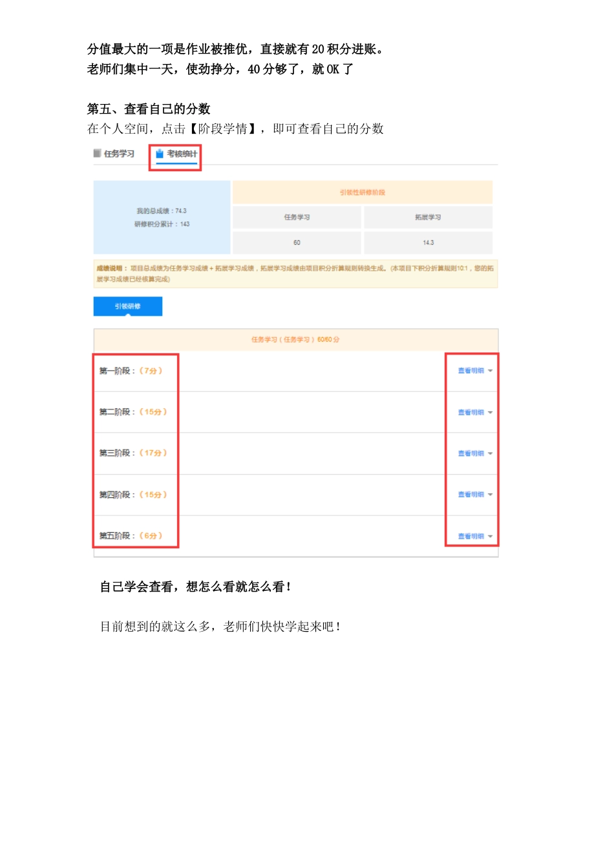614x868 pixels.
Task: Click the score cell showing 14.3
Action: click(428, 243)
